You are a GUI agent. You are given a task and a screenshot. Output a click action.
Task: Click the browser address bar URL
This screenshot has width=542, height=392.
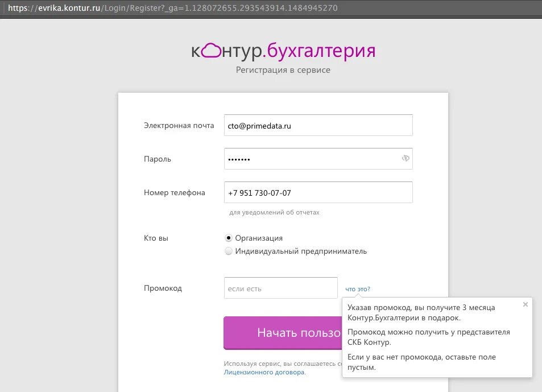[x=173, y=8]
